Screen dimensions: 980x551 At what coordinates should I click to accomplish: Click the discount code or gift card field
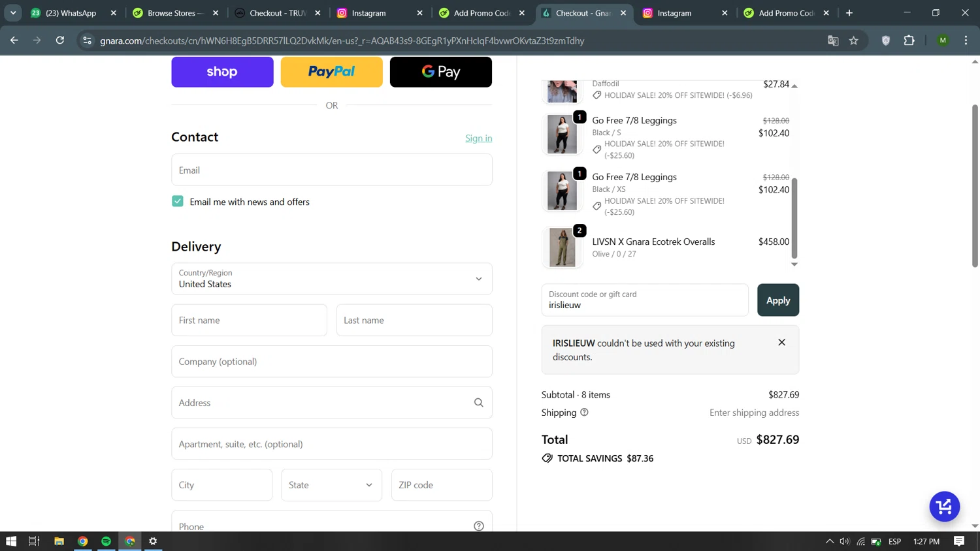click(645, 300)
